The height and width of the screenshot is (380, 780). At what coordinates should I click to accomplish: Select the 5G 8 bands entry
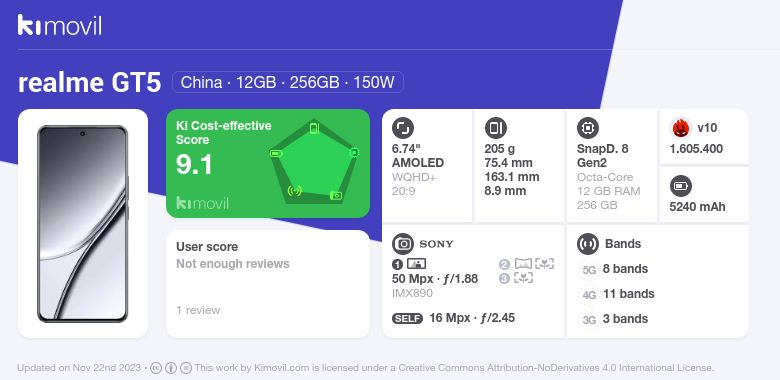pos(614,269)
